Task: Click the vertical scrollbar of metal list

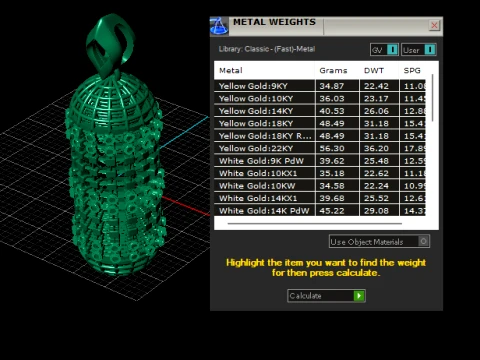Action: tap(433, 98)
